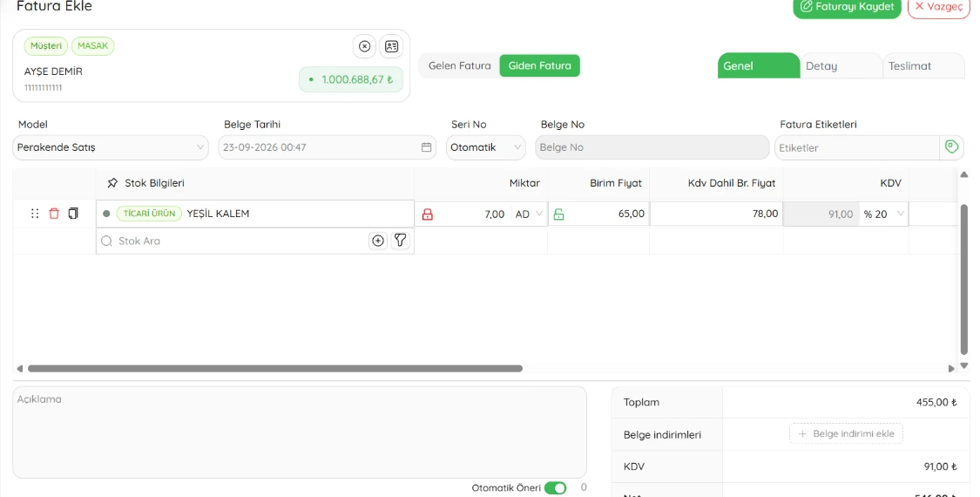Click the green tag icon beside Etiketler
The image size is (980, 497).
[x=951, y=147]
